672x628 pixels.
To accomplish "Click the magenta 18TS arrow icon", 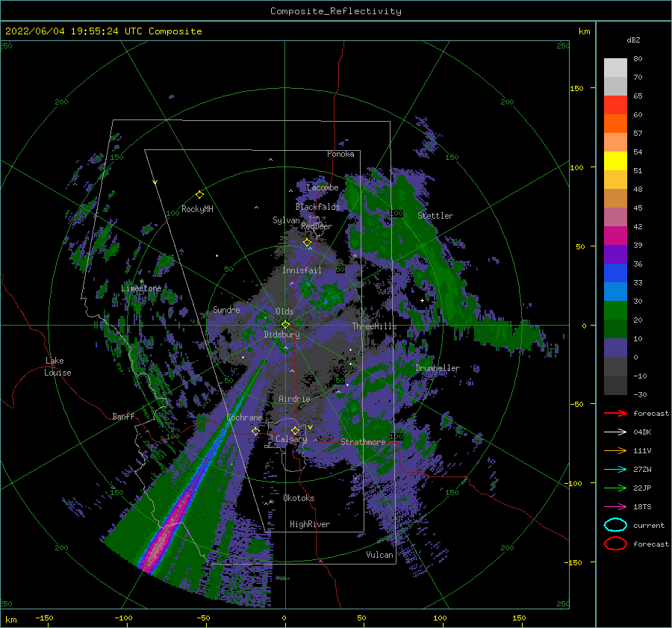I will tap(615, 507).
